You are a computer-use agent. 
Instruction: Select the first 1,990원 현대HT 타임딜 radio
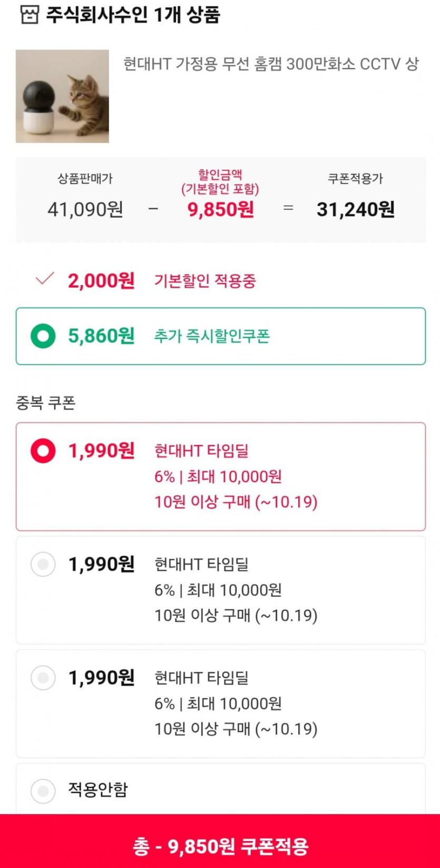click(43, 451)
